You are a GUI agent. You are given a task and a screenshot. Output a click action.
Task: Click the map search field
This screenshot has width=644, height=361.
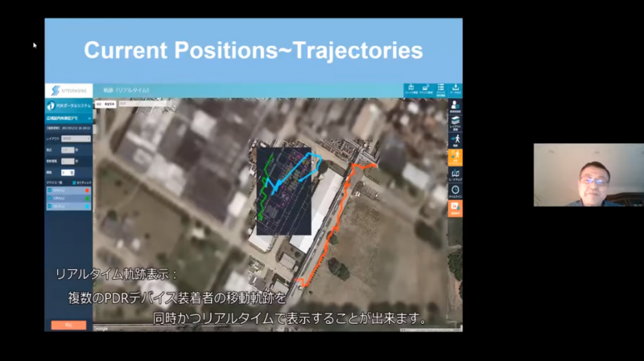142,104
